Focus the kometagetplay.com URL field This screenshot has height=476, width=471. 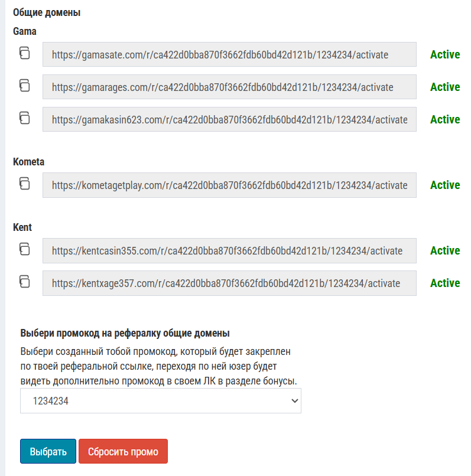point(229,185)
